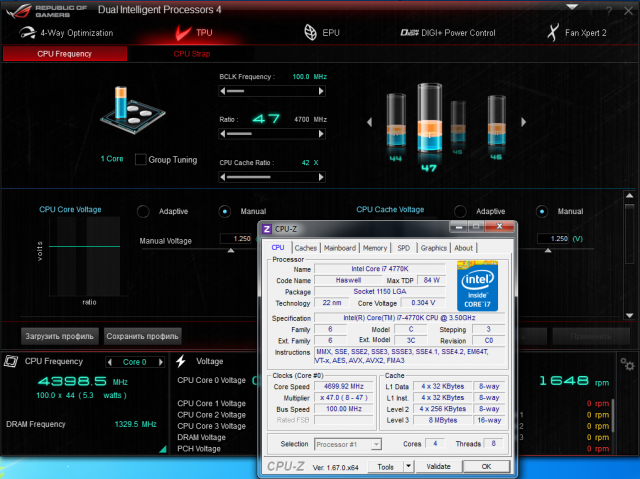Viewport: 640px width, 479px height.
Task: Click the TPU checkmark icon
Action: click(183, 33)
